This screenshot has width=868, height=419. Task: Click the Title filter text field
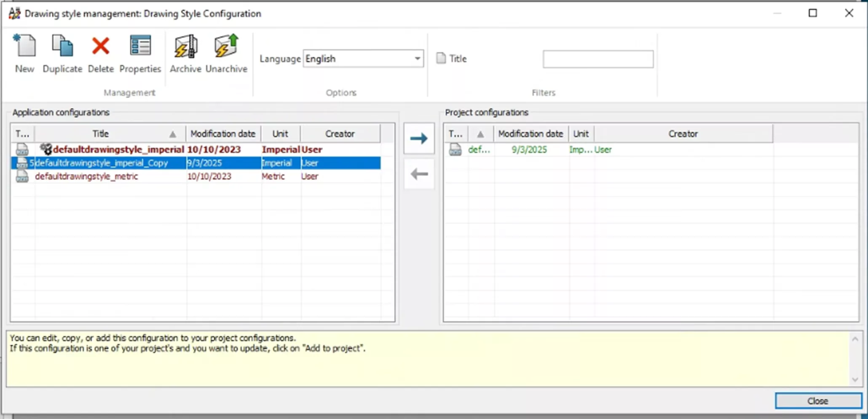[x=597, y=59]
